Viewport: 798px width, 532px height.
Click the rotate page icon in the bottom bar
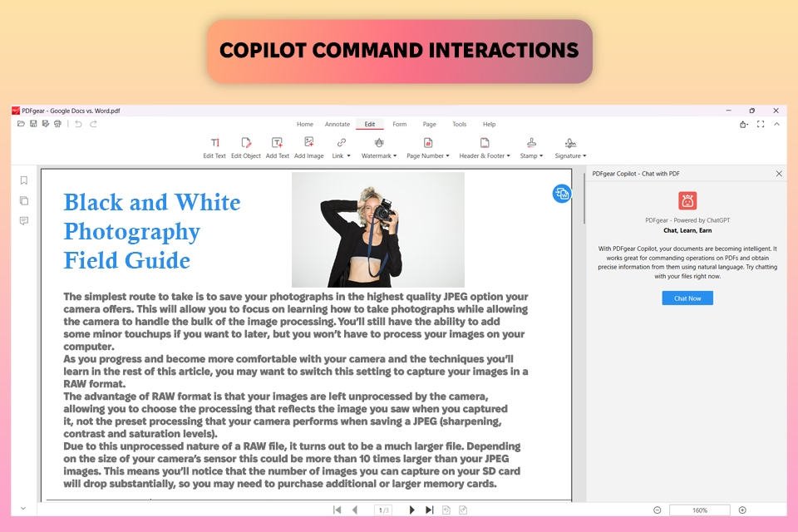[x=446, y=510]
